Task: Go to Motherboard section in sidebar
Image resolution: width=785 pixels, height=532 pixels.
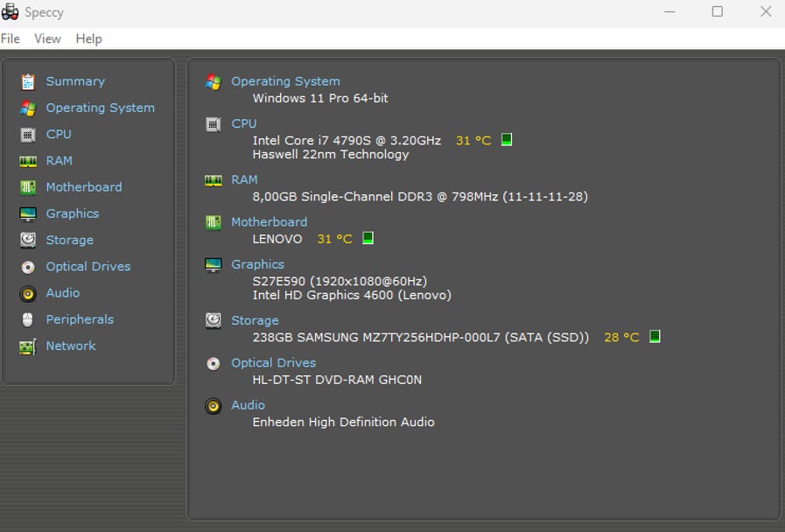Action: point(84,187)
